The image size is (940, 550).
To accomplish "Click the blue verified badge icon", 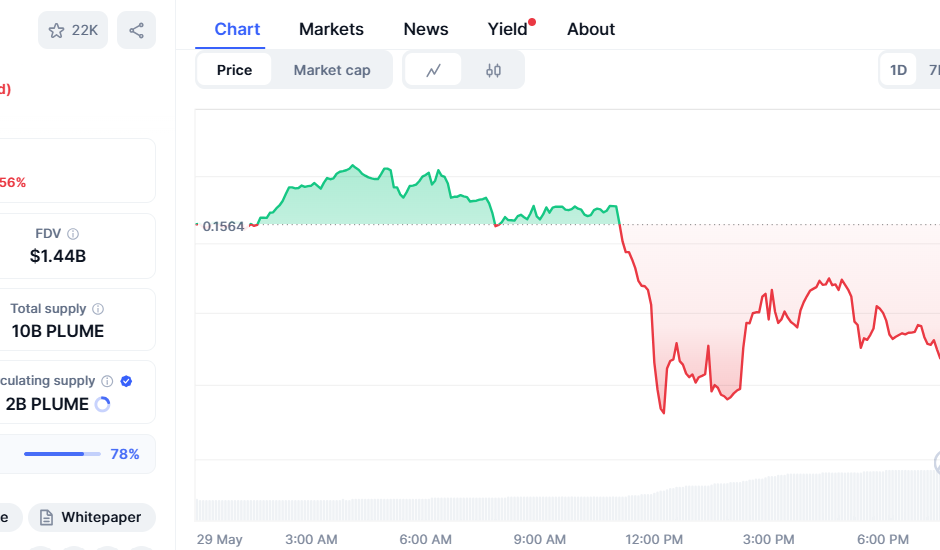I will coord(126,381).
